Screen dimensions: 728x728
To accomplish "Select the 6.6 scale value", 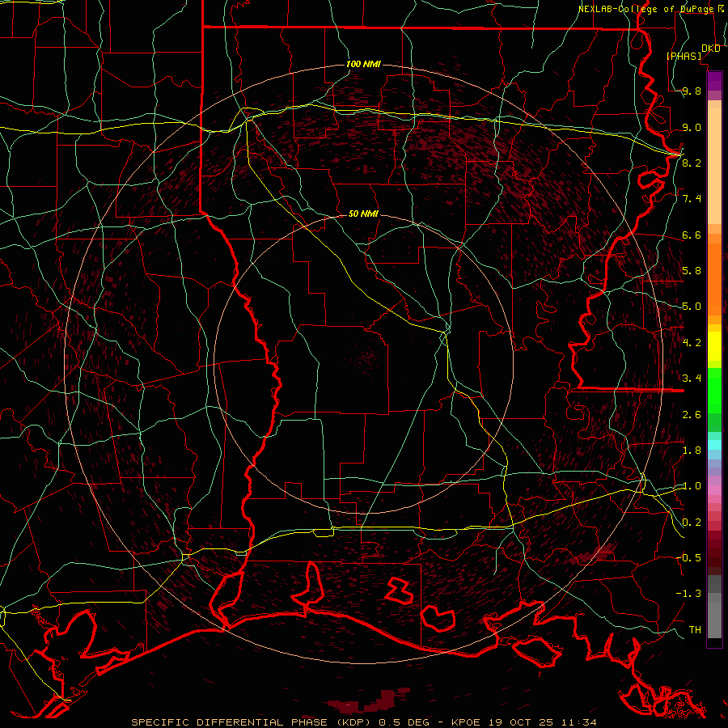I will click(x=692, y=235).
